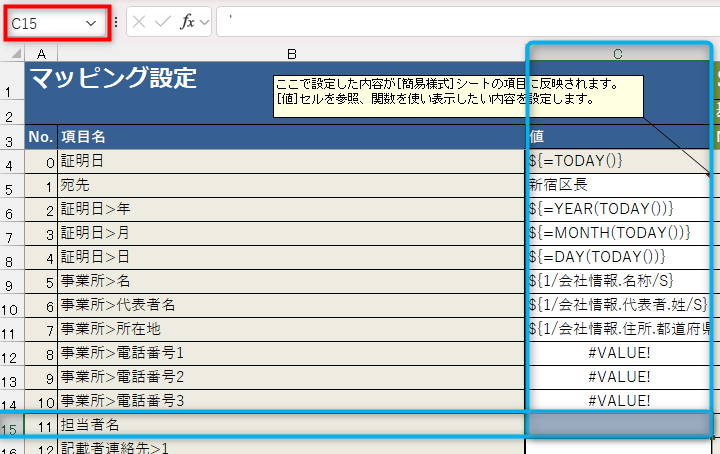Select row 15 header

[12, 426]
